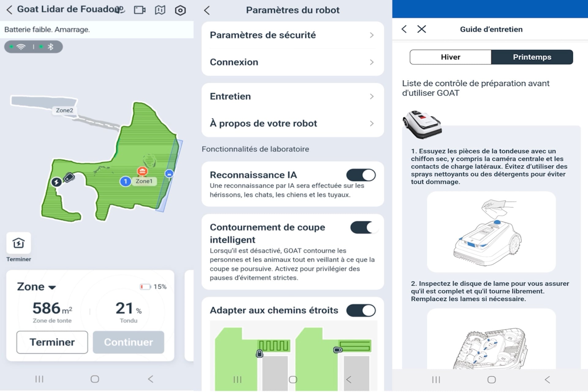Tap Android home button on the guide screen
Image resolution: width=588 pixels, height=392 pixels.
click(x=492, y=380)
